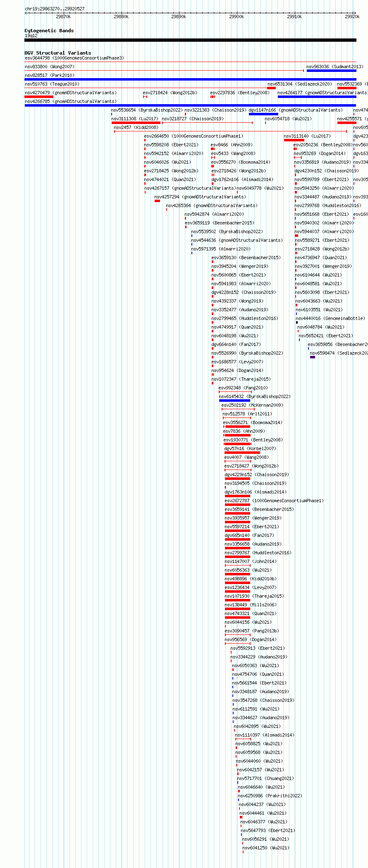The width and height of the screenshot is (368, 868).
Task: Open nsv5971395 (Almarri2020) variant
Action: pos(221,249)
